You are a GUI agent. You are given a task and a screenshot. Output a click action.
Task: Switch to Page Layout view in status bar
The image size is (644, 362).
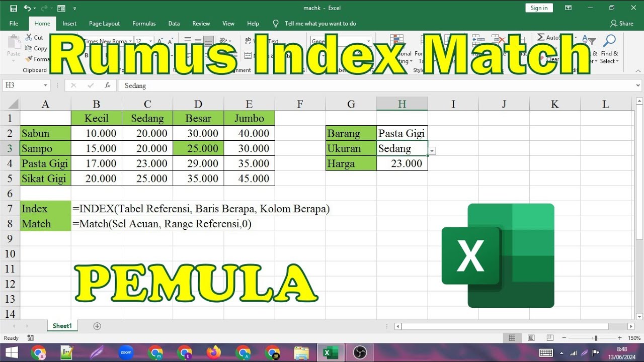[531, 338]
